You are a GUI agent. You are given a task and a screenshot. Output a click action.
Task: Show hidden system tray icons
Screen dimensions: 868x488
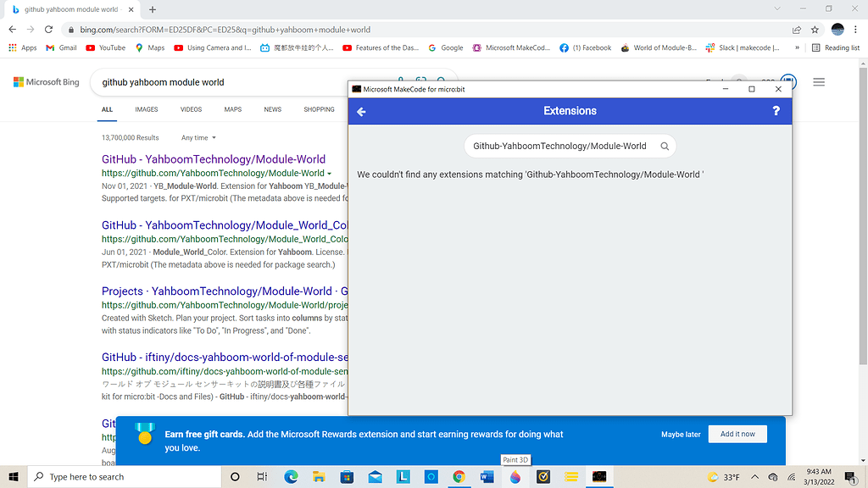754,477
